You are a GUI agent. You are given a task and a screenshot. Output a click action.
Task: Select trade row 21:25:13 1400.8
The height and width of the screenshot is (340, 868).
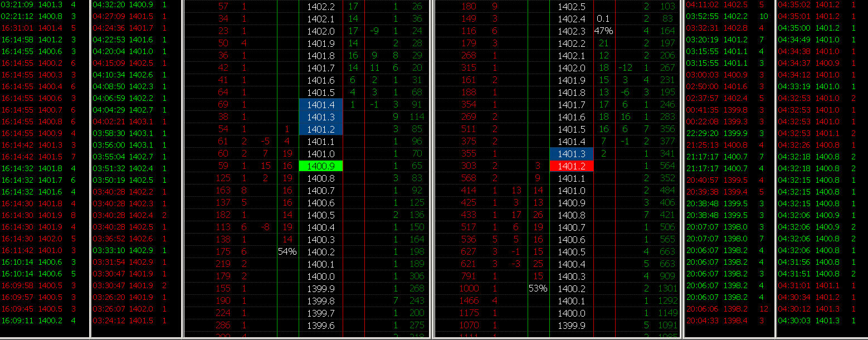pos(728,145)
